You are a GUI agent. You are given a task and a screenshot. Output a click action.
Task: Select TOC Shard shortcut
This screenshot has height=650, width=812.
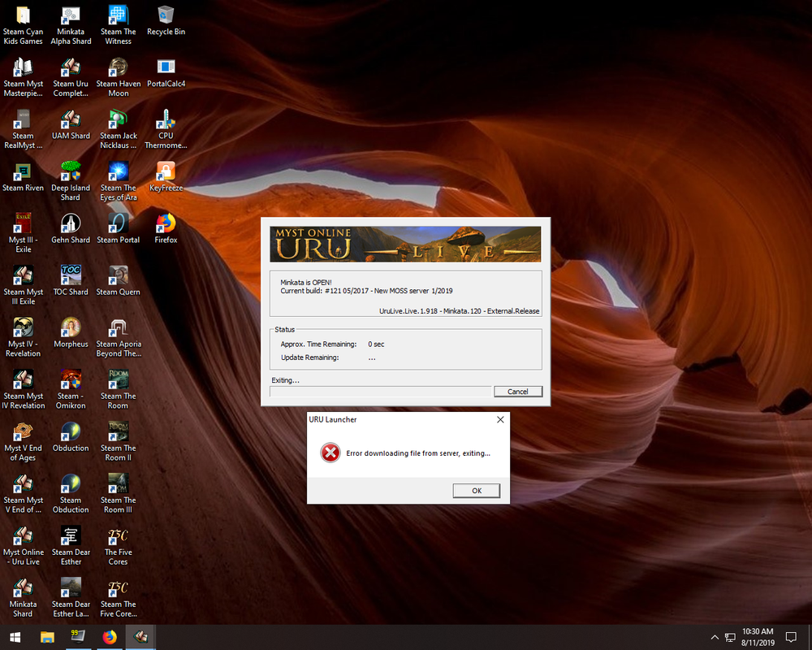pyautogui.click(x=71, y=281)
